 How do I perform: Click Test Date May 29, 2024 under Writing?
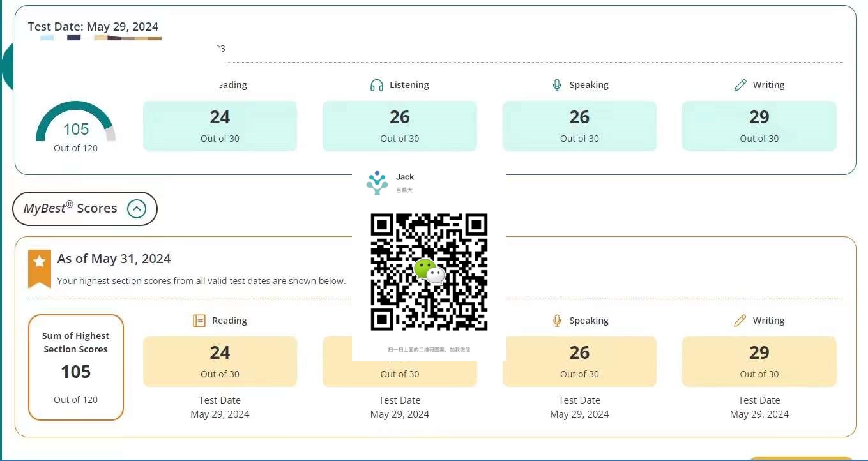pyautogui.click(x=759, y=407)
